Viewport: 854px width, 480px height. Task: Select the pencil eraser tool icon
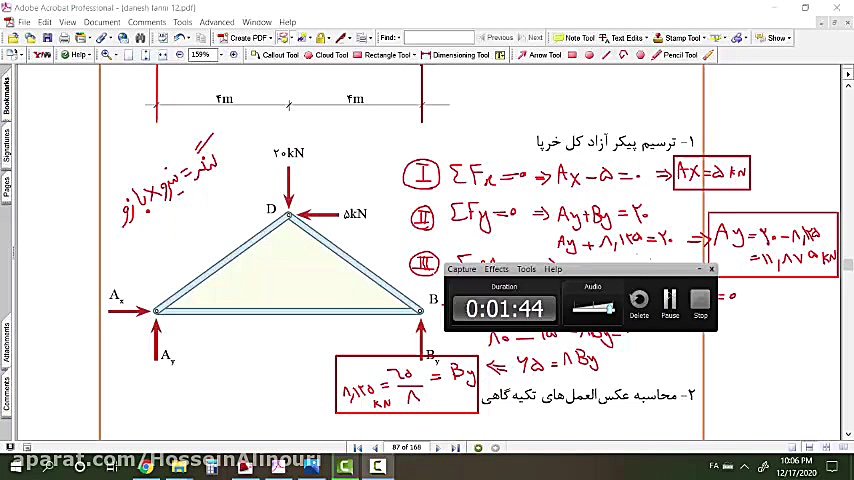pos(708,55)
